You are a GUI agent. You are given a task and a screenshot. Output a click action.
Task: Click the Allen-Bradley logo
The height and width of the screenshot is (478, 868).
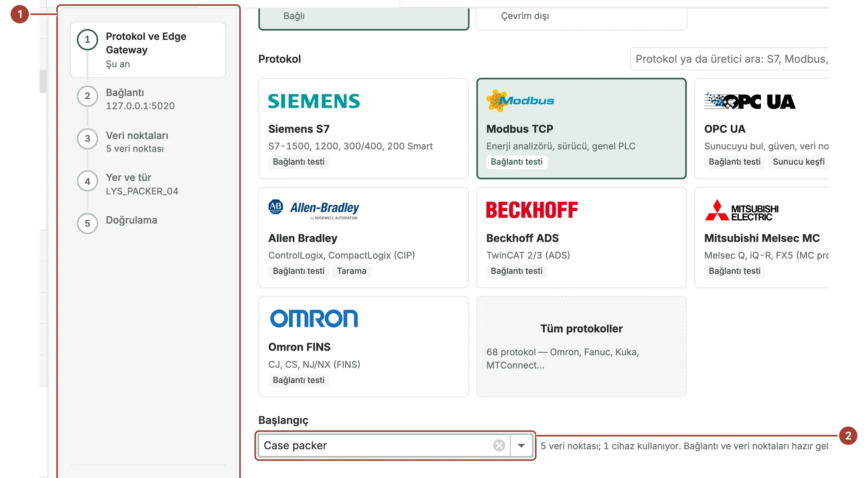coord(314,209)
